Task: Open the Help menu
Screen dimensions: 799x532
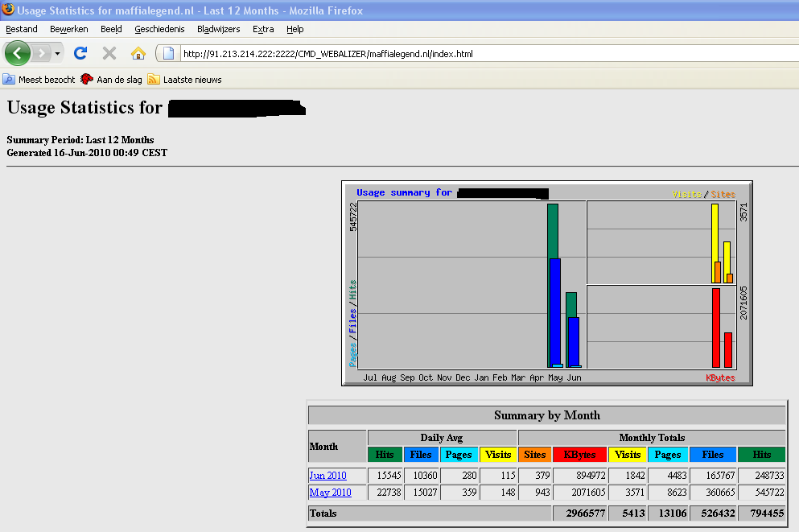Action: tap(294, 29)
